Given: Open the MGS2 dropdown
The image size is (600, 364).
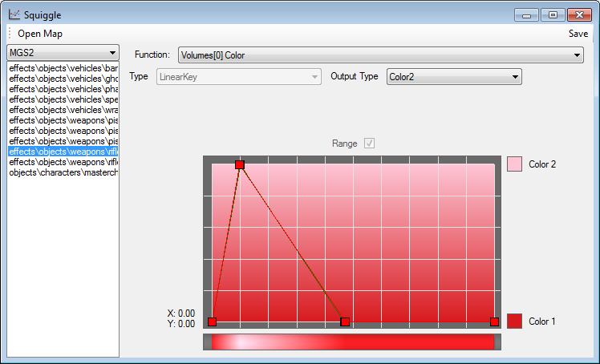Looking at the screenshot, I should point(63,52).
